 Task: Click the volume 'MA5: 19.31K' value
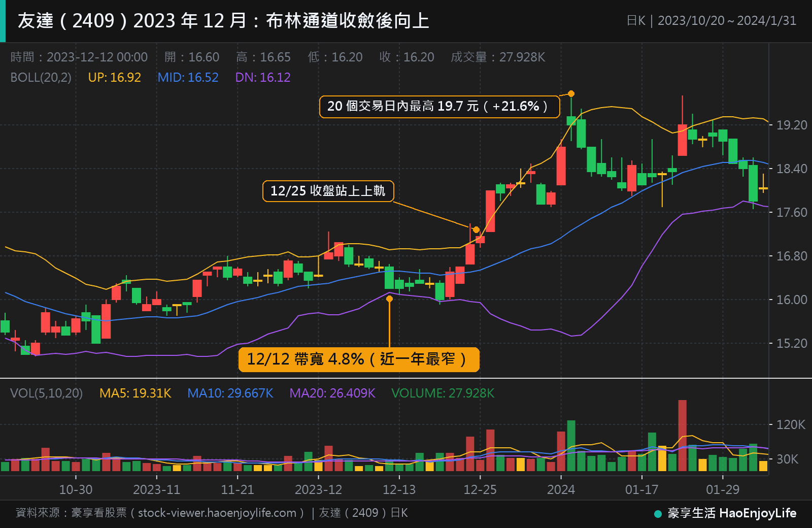click(x=136, y=393)
